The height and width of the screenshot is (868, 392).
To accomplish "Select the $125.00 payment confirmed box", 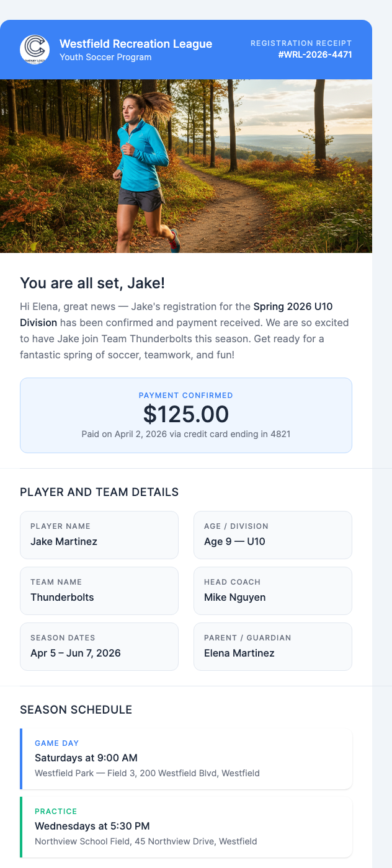I will pos(186,415).
